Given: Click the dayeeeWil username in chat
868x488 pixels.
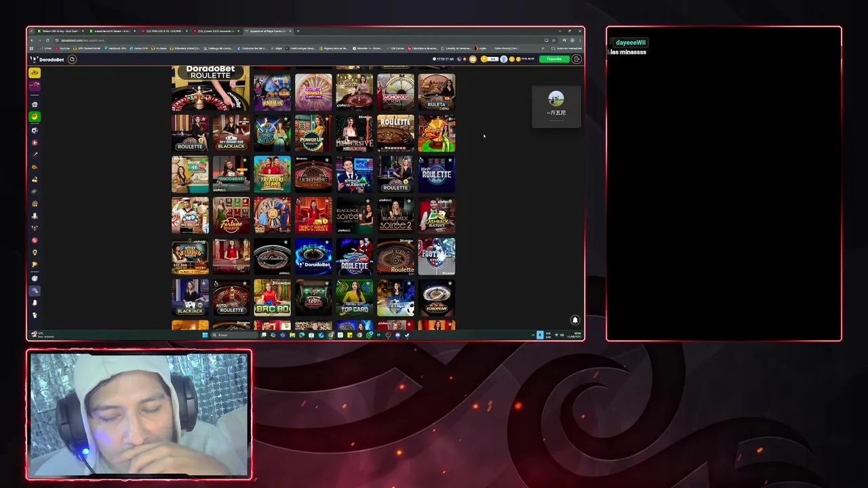Looking at the screenshot, I should (631, 42).
